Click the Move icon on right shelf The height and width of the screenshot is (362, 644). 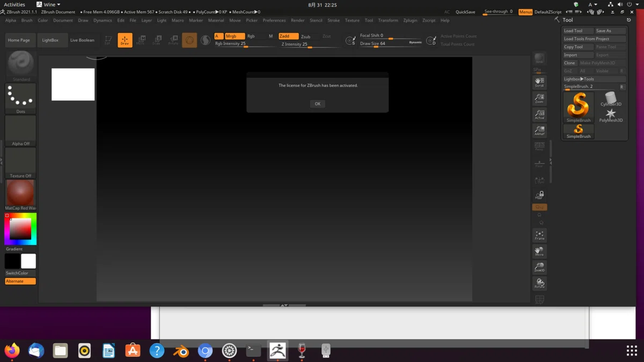click(x=539, y=251)
